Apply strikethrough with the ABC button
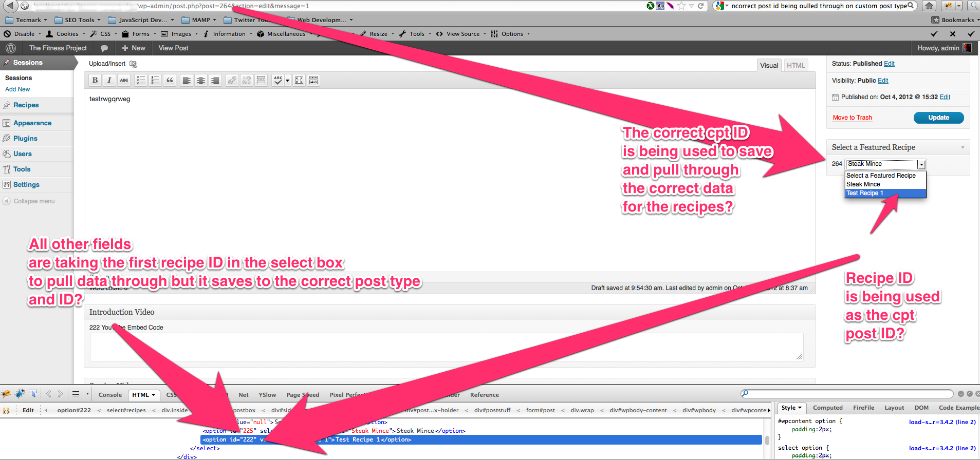Viewport: 980px width, 460px height. pyautogui.click(x=124, y=80)
